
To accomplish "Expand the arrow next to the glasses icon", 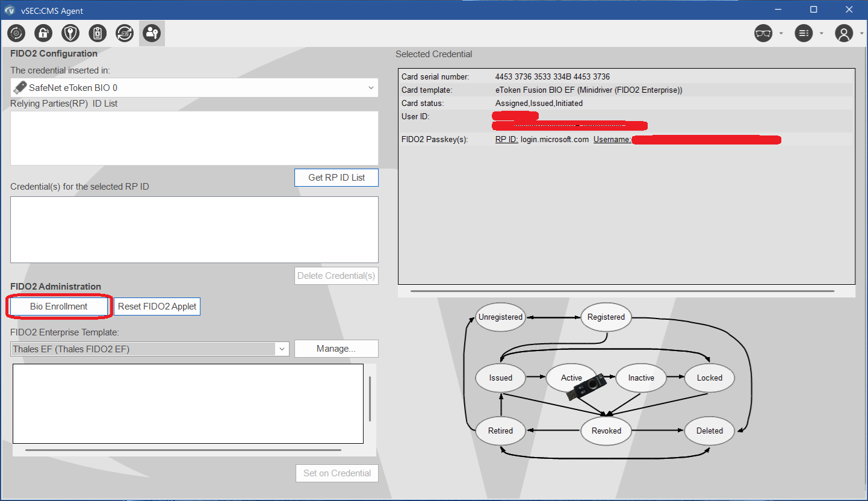I will click(x=781, y=34).
